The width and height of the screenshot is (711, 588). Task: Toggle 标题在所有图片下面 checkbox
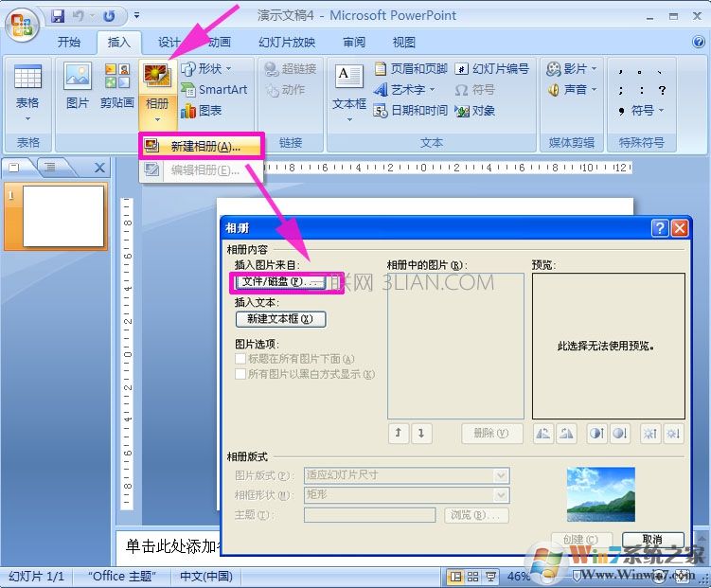point(240,359)
